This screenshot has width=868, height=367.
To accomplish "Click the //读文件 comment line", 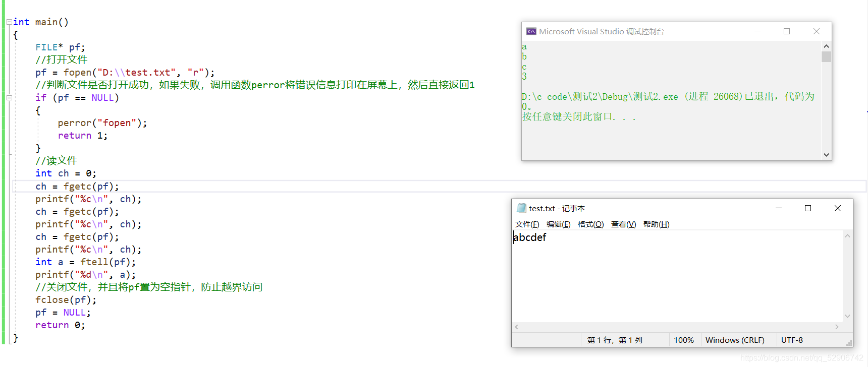I will (56, 161).
